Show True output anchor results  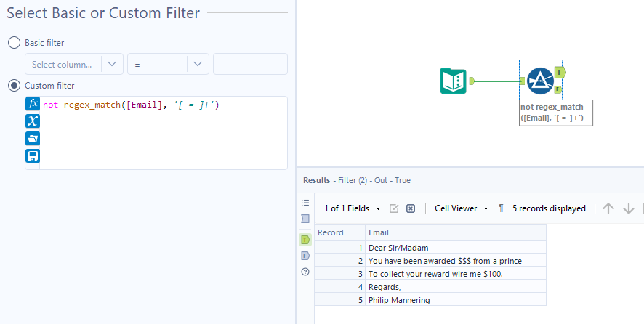pos(305,239)
